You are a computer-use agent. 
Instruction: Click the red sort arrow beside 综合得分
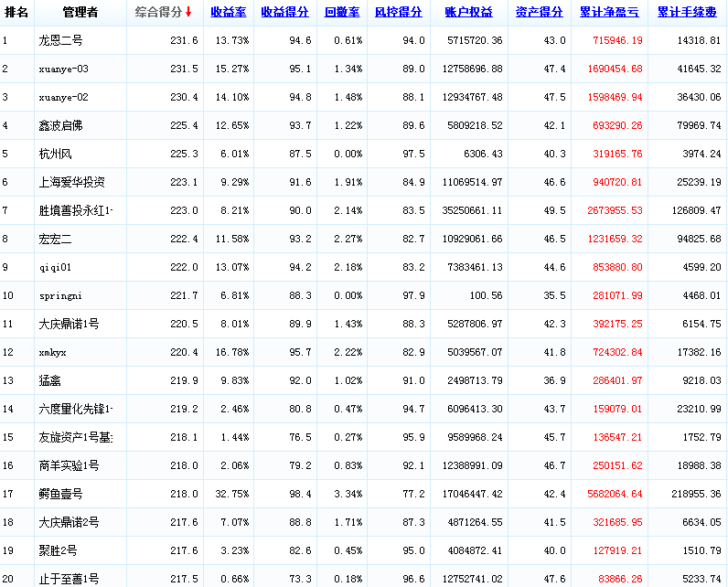click(x=188, y=13)
